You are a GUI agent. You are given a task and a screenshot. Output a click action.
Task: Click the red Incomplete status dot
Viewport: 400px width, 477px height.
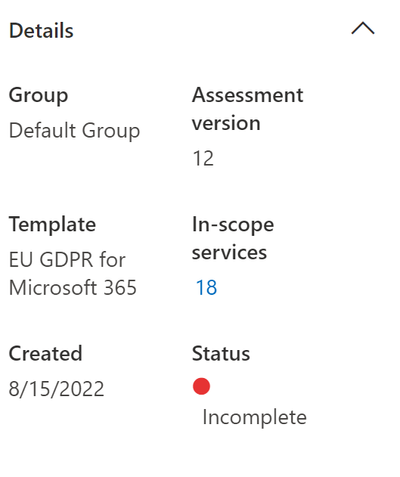pos(201,386)
